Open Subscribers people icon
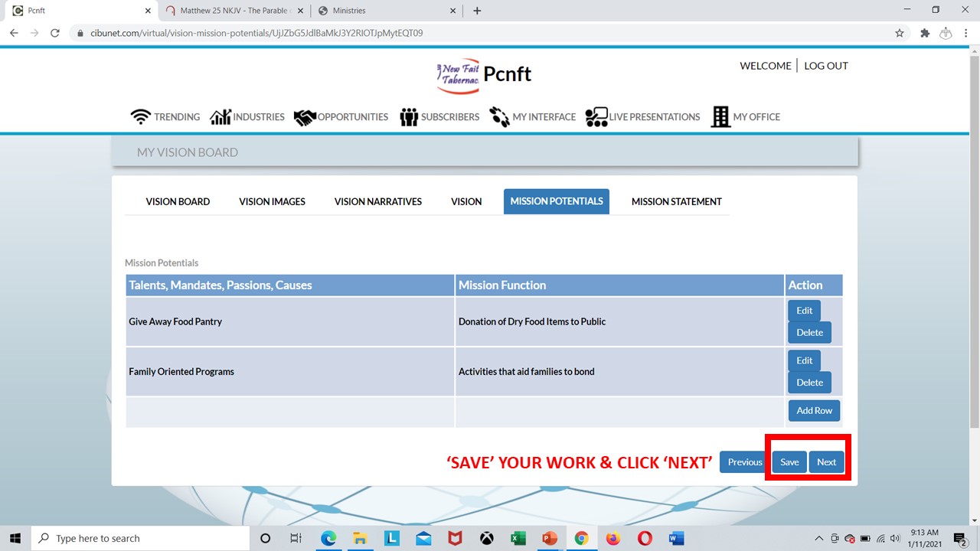Screen dimensions: 980x551 tap(409, 117)
